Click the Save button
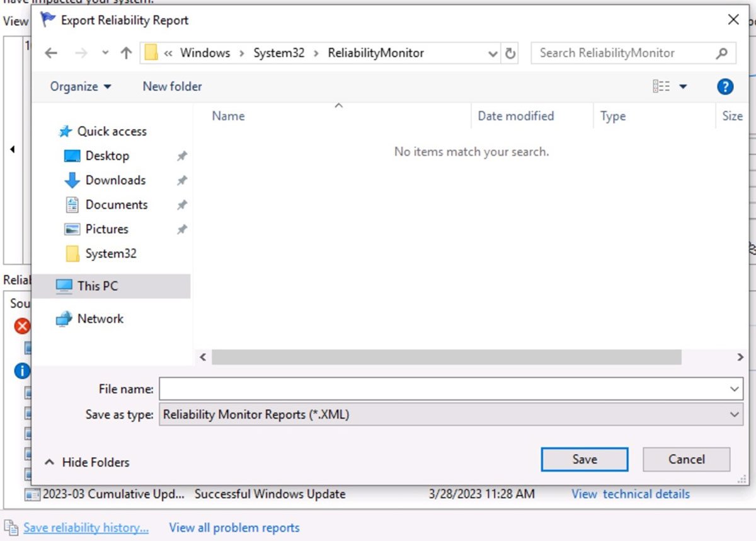756x541 pixels. click(584, 460)
